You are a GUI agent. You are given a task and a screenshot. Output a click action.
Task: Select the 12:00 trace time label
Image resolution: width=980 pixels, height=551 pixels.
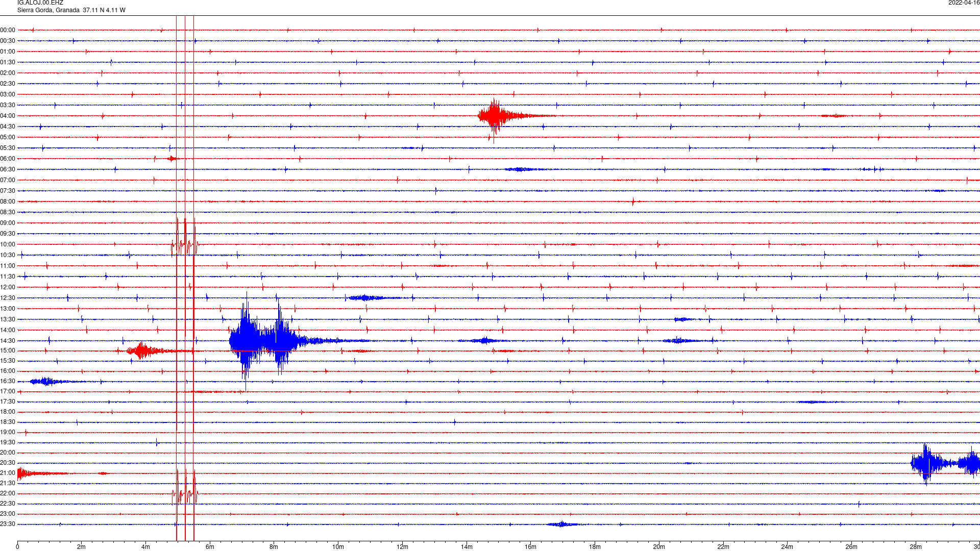pos(8,287)
